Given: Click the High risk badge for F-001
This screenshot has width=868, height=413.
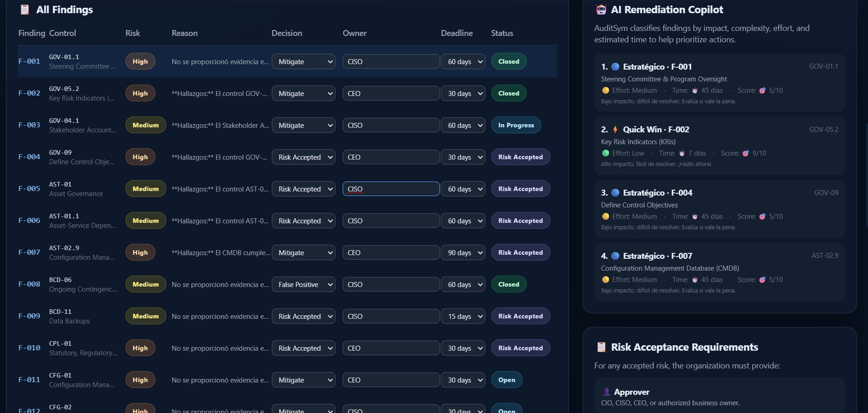Looking at the screenshot, I should coord(140,61).
